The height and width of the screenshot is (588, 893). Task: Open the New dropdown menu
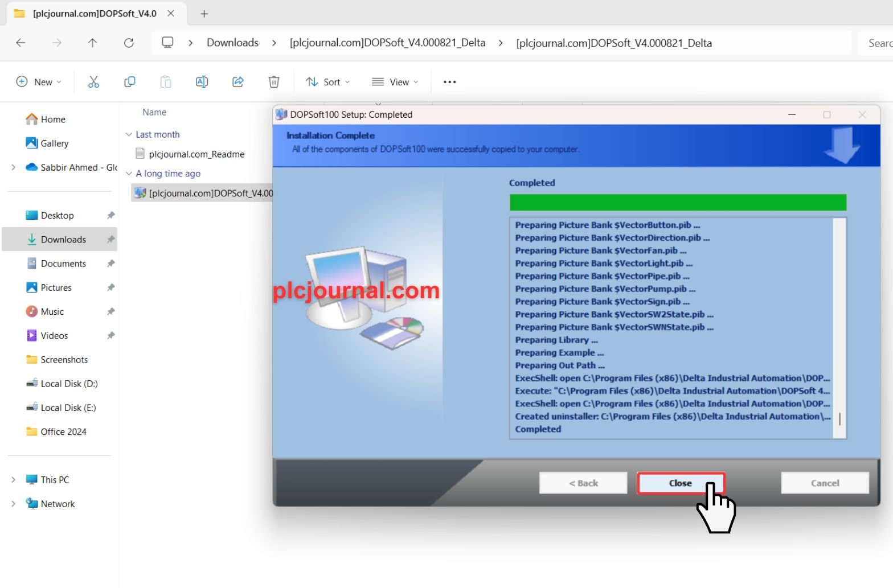39,82
